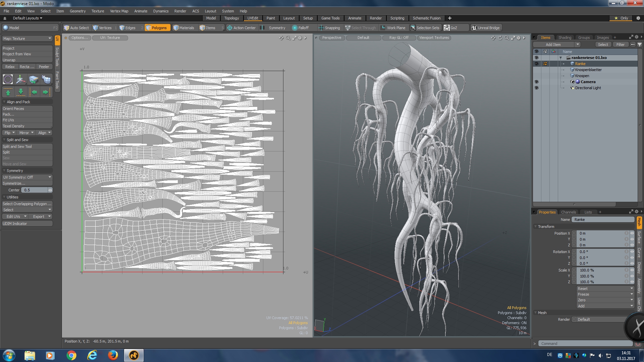Click the Command input field

pos(585,344)
